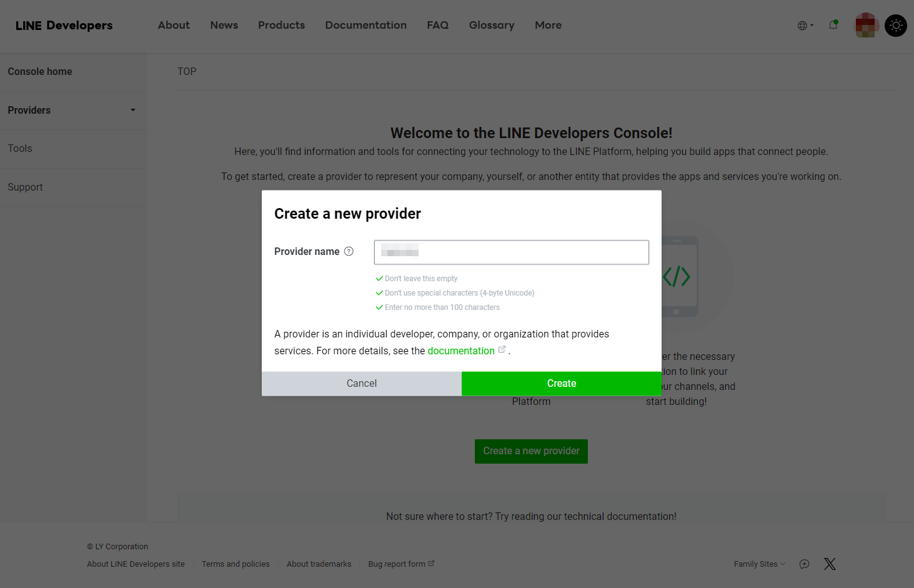Click the 'Don't use special characters' validation text

pyautogui.click(x=460, y=293)
